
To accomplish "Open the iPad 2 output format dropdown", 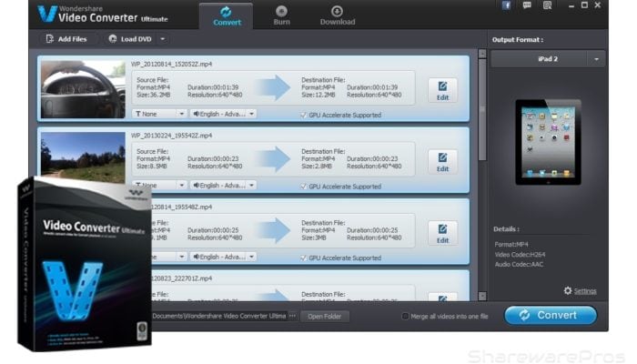I will click(548, 59).
